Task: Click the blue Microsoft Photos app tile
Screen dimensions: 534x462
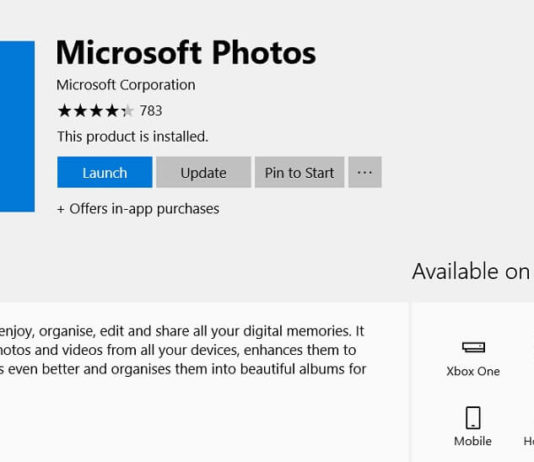Action: pos(17,126)
